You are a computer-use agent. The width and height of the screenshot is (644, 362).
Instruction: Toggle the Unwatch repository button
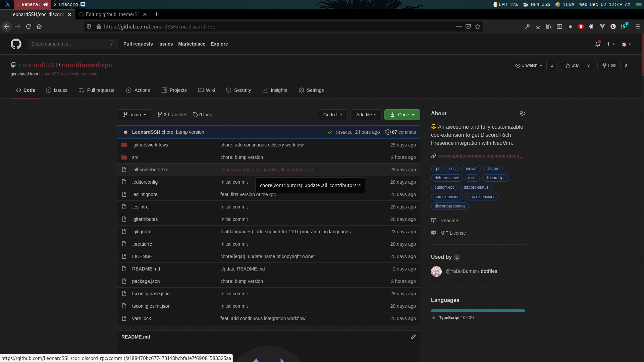coord(529,65)
